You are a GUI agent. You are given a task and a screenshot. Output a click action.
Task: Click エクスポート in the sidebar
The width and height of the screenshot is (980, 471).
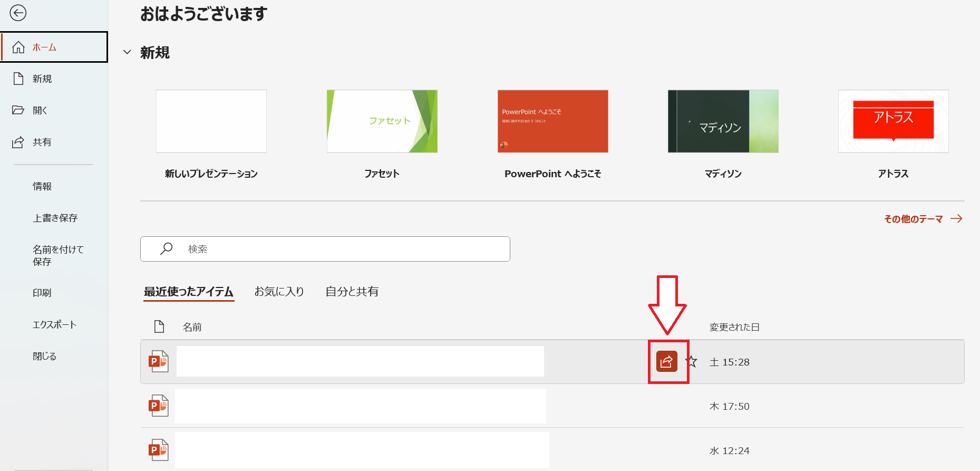point(55,325)
